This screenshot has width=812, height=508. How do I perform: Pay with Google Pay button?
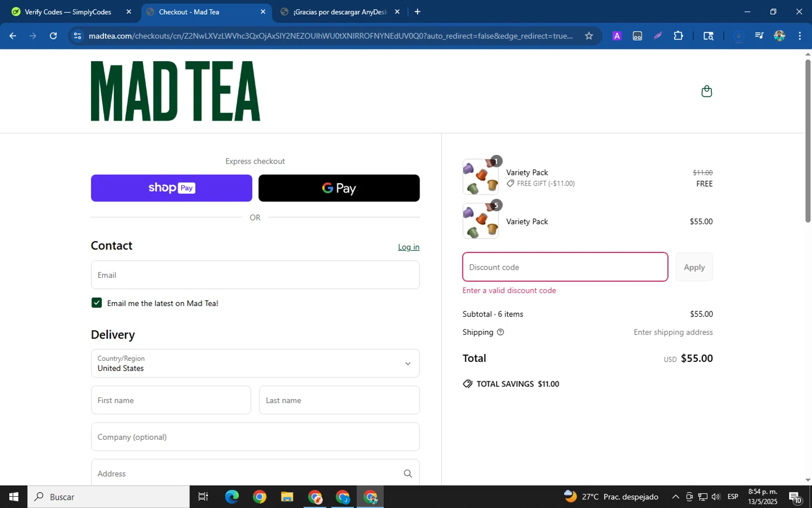tap(339, 188)
